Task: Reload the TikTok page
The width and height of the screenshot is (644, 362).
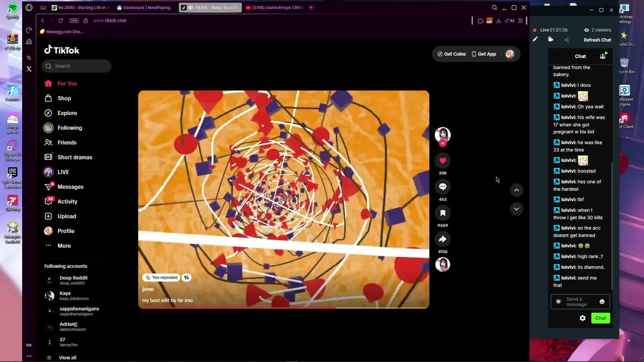Action: 60,21
